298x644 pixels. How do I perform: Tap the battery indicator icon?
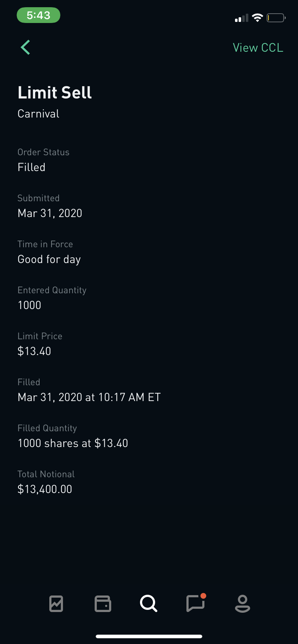[276, 18]
